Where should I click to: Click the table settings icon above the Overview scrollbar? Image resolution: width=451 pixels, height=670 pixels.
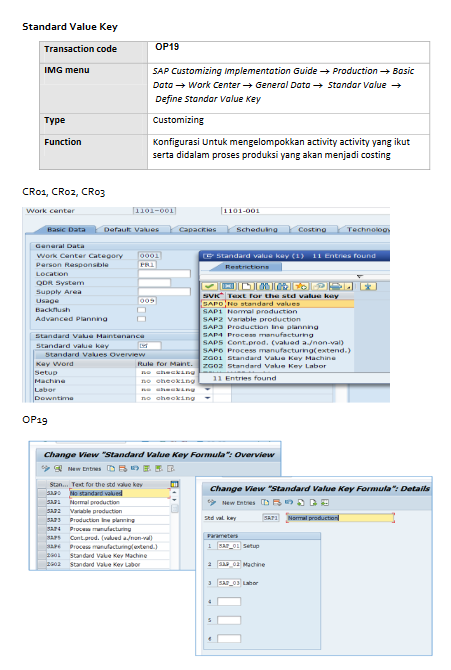coord(174,484)
